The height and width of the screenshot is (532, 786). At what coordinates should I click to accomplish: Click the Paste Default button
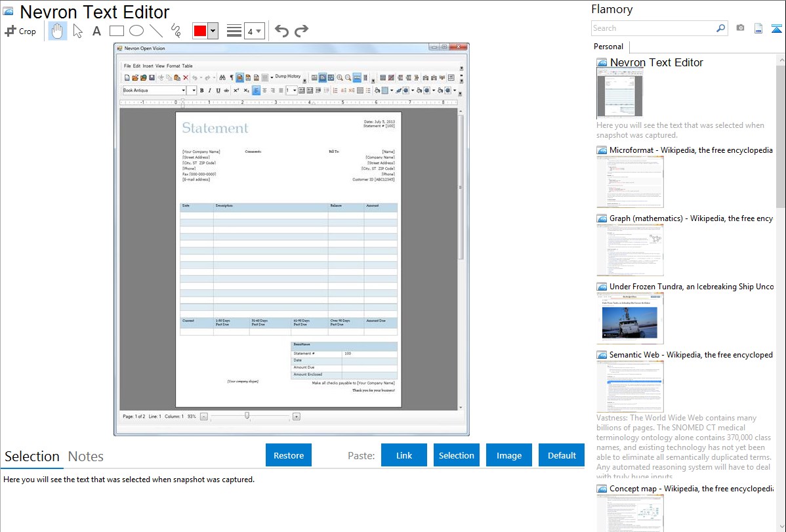pyautogui.click(x=562, y=455)
